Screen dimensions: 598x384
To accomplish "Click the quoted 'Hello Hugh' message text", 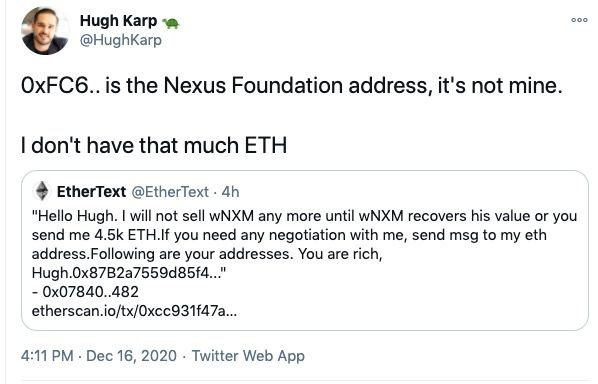I will (304, 244).
